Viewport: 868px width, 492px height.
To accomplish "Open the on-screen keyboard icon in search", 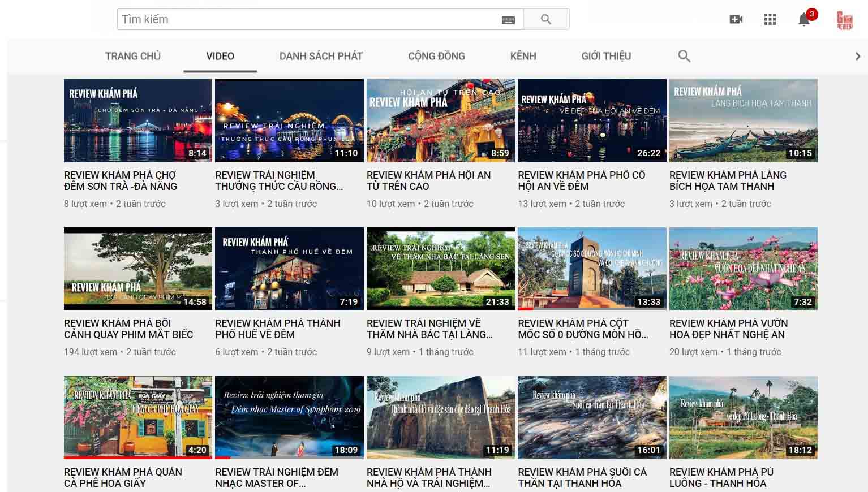I will 508,20.
